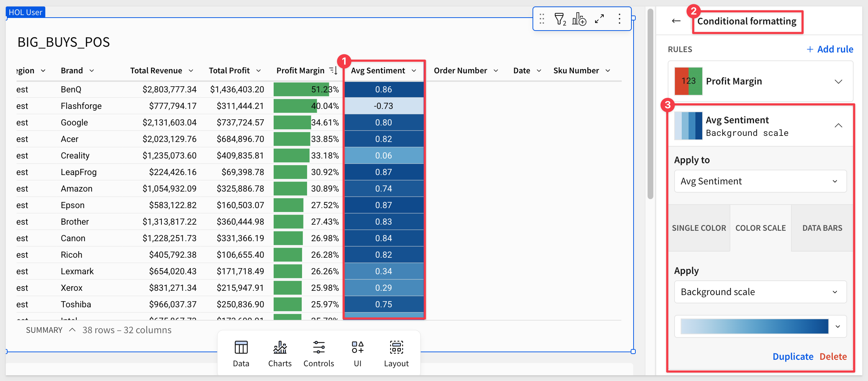Click Duplicate rule link
Viewport: 868px width, 381px height.
point(793,357)
